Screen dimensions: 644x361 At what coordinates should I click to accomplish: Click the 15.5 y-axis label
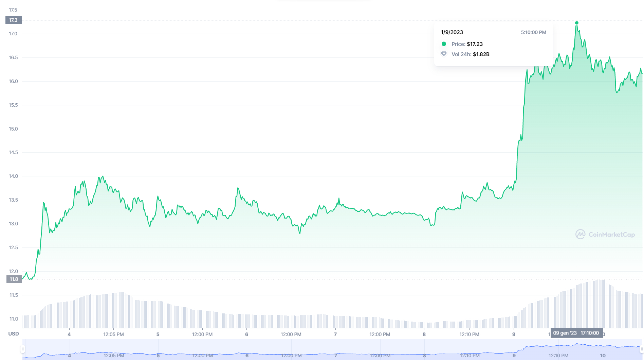point(13,105)
